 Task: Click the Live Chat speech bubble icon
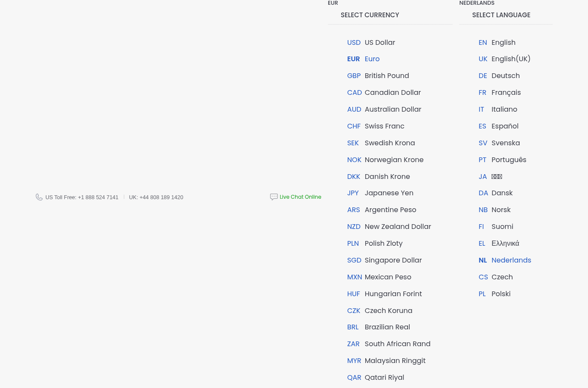274,197
